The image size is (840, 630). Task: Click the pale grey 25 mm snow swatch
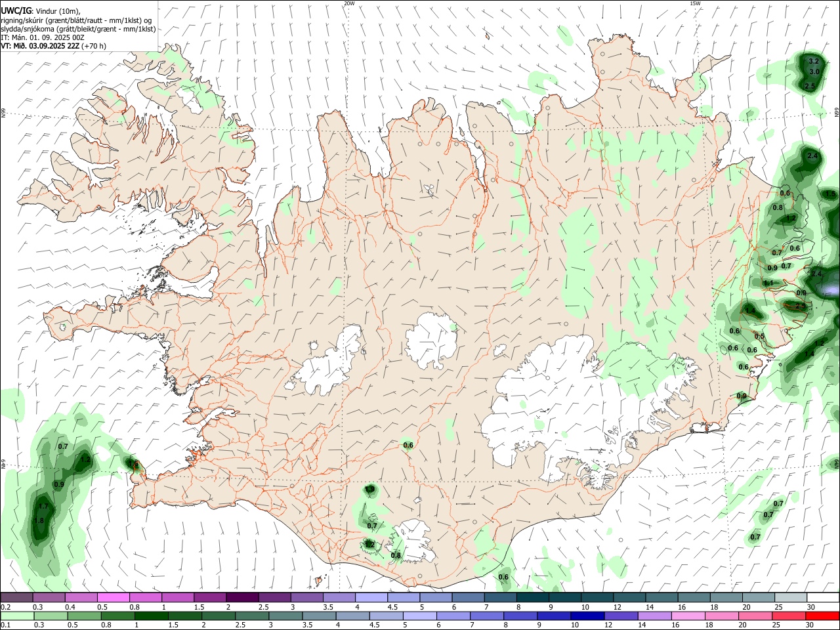pos(791,597)
